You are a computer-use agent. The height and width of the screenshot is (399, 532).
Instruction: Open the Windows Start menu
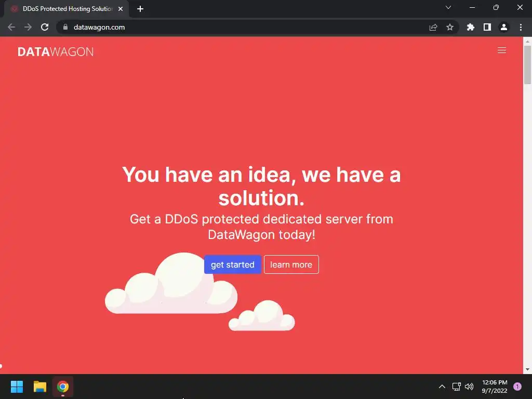(x=17, y=387)
